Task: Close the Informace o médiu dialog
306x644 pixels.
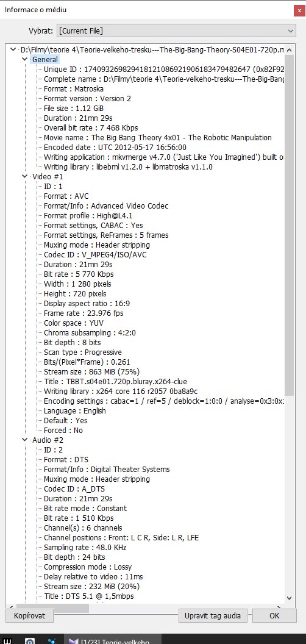Action: pos(299,10)
